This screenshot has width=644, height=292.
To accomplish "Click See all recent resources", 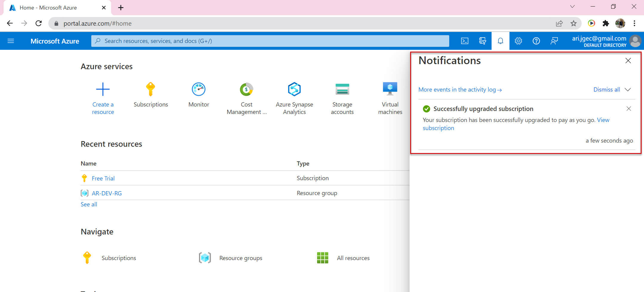I will click(89, 204).
